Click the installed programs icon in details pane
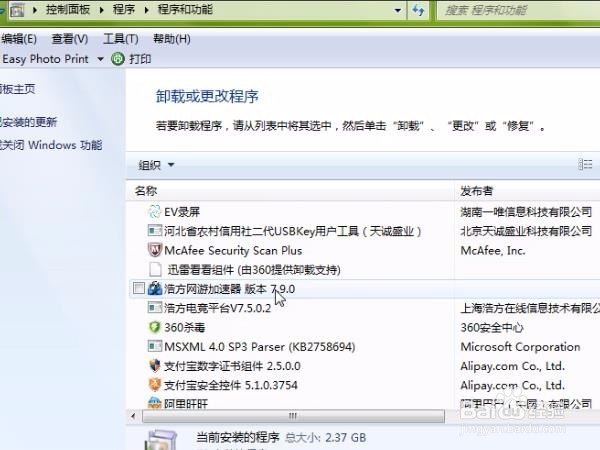The image size is (600, 450). coord(161,440)
